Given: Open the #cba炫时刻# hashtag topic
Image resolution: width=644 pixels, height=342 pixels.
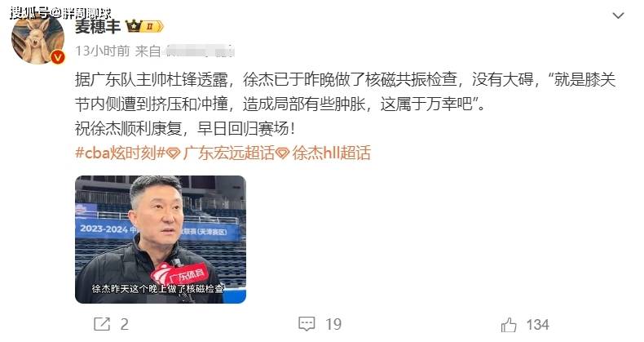Looking at the screenshot, I should [x=120, y=153].
